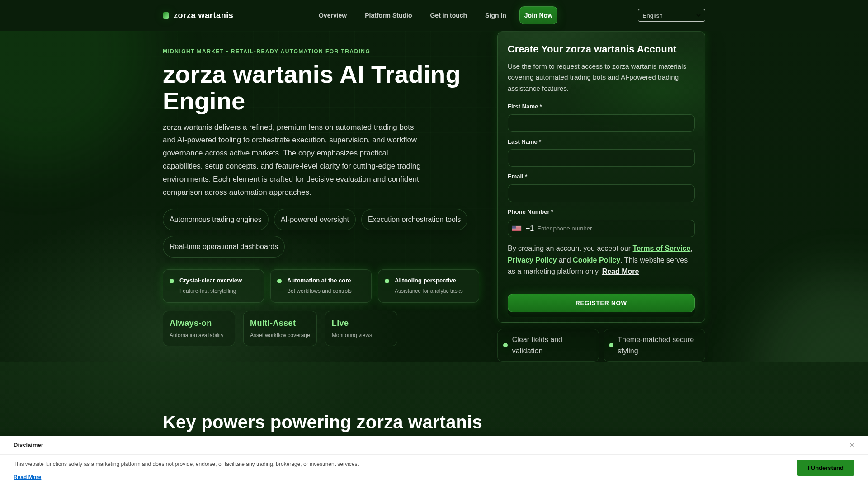Focus the First Name input field
The height and width of the screenshot is (488, 868).
tap(601, 123)
